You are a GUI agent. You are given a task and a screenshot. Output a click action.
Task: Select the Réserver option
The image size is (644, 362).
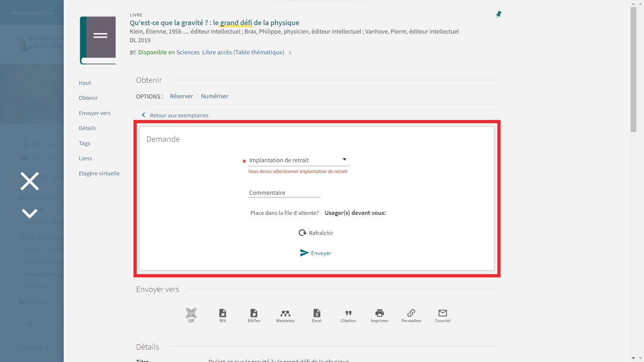pyautogui.click(x=181, y=96)
